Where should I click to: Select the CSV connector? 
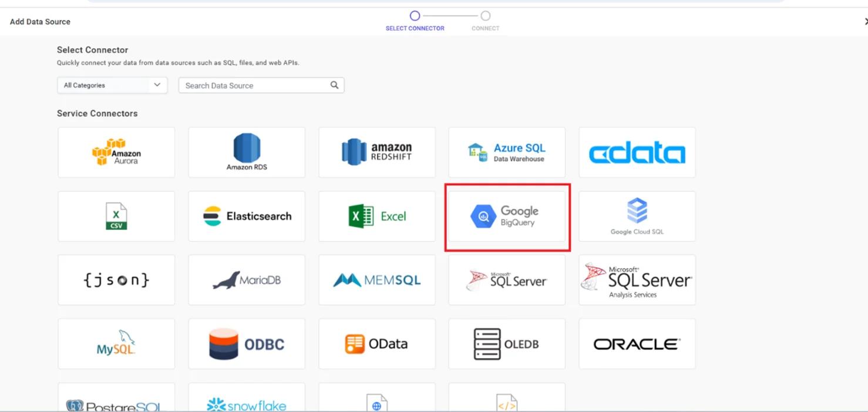(x=116, y=216)
